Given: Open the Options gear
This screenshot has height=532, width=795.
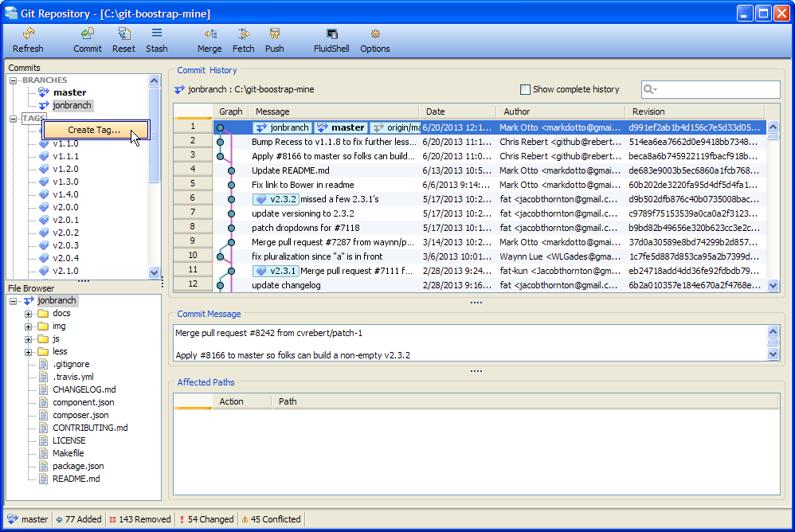Looking at the screenshot, I should click(x=374, y=40).
